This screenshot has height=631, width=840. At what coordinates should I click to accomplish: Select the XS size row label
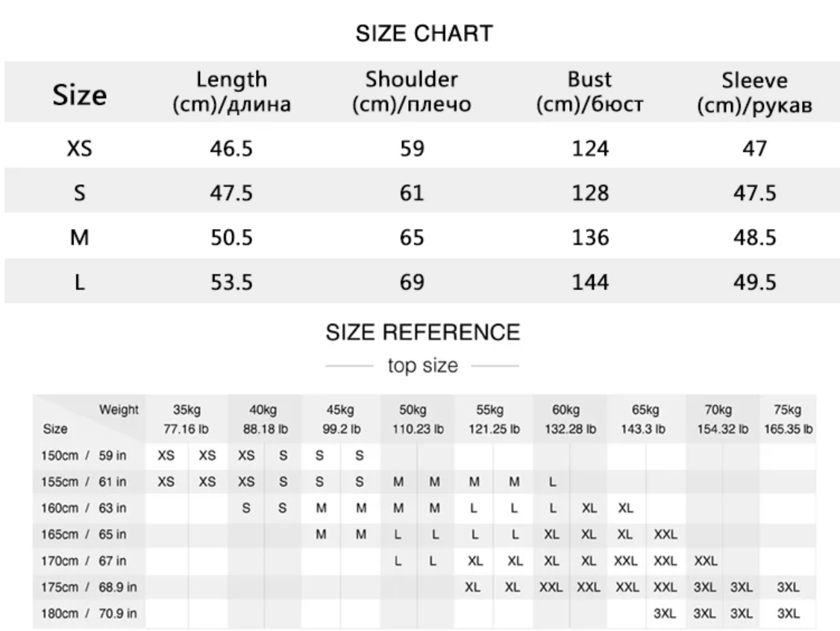pyautogui.click(x=79, y=148)
